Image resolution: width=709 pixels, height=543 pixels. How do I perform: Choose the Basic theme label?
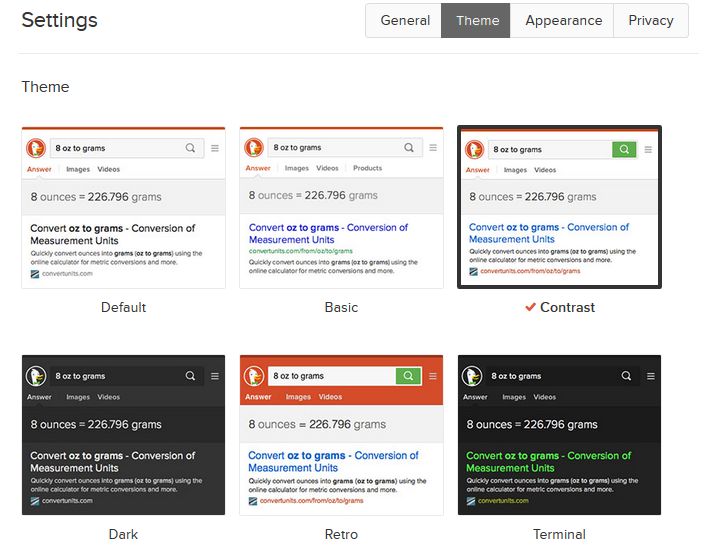[x=341, y=307]
